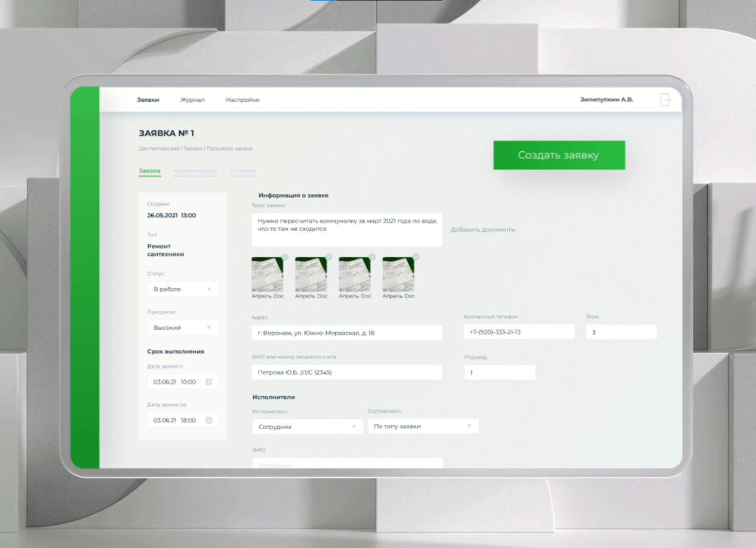Open the first Апрель. Doc thumbnail
Screen dimensions: 756x548
[x=267, y=274]
